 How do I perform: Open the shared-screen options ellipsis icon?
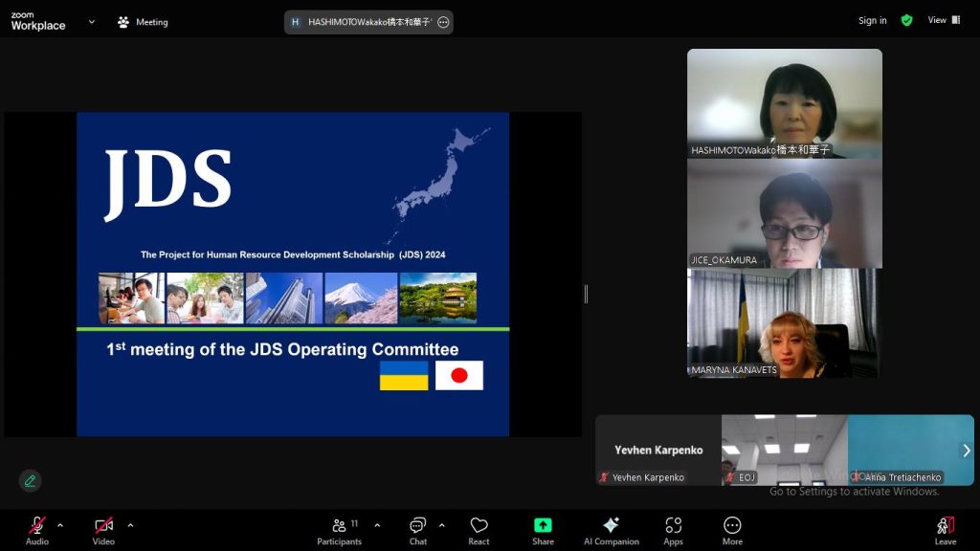[x=443, y=22]
